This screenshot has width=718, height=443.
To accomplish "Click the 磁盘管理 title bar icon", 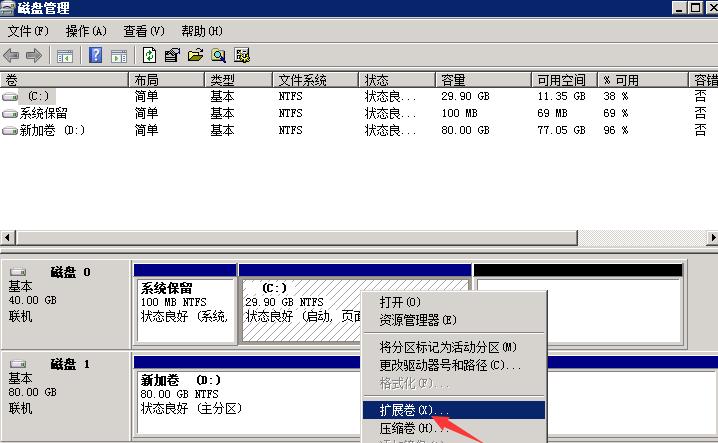I will coord(8,8).
